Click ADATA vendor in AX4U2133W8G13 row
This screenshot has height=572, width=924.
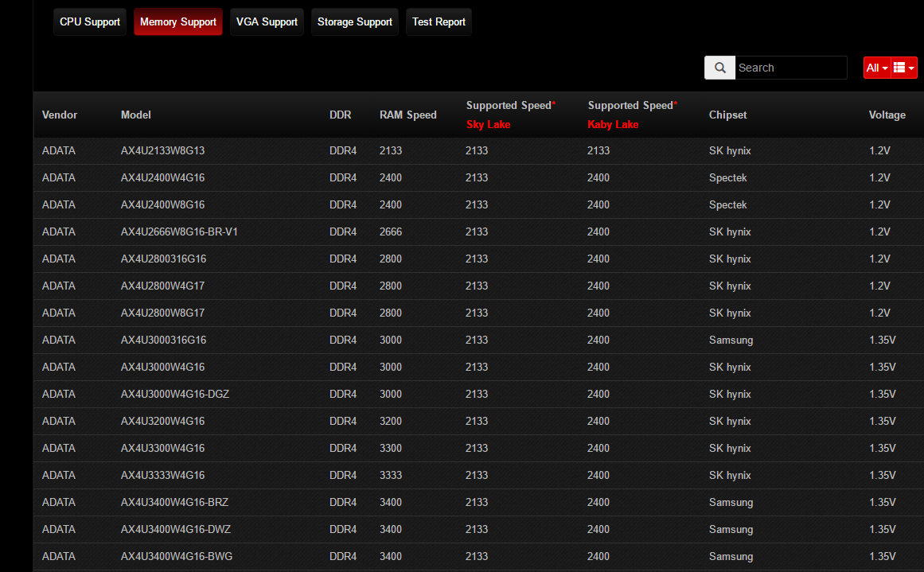point(58,151)
